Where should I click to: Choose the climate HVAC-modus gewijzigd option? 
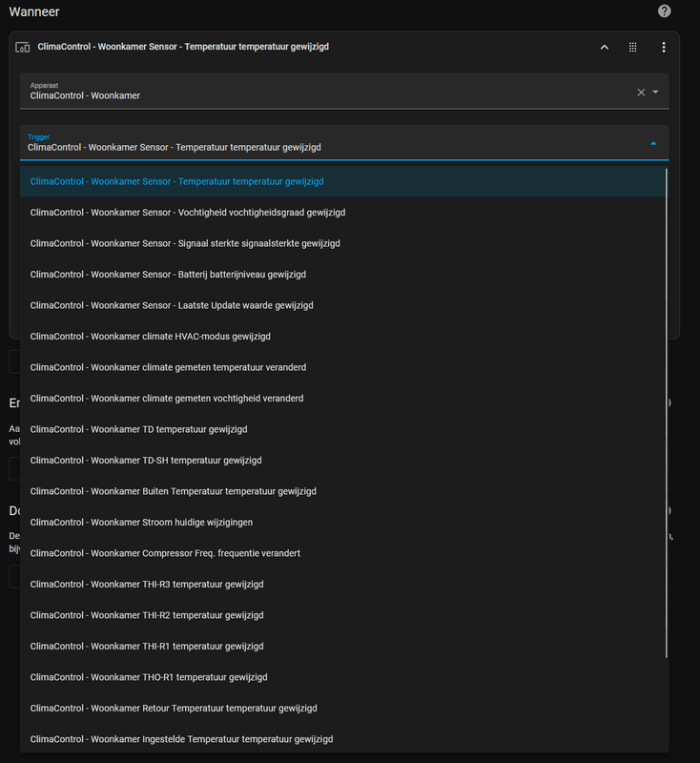[x=156, y=337]
